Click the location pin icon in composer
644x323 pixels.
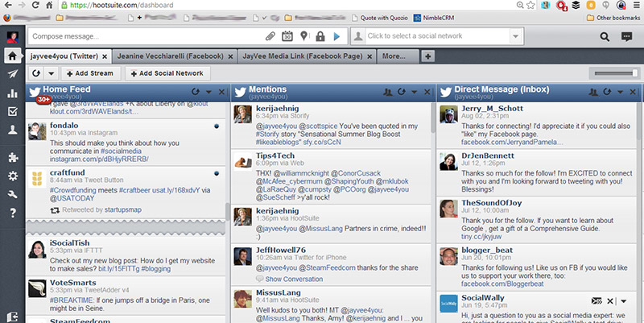point(303,36)
